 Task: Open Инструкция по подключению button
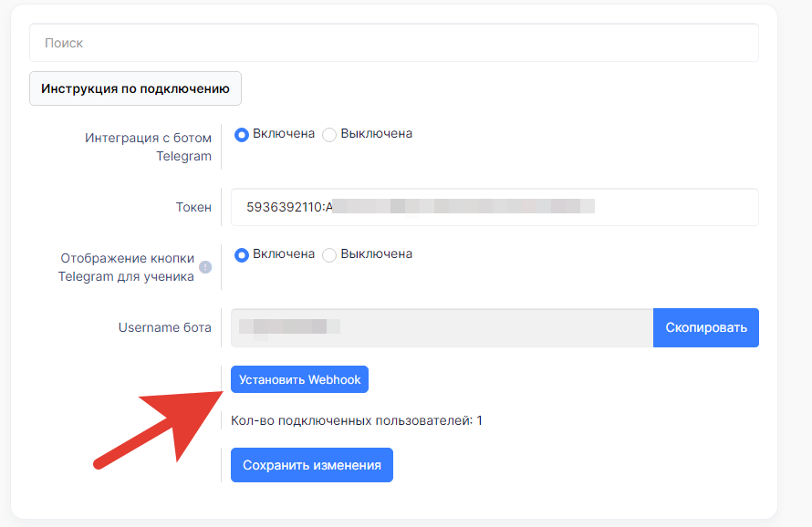click(x=135, y=88)
